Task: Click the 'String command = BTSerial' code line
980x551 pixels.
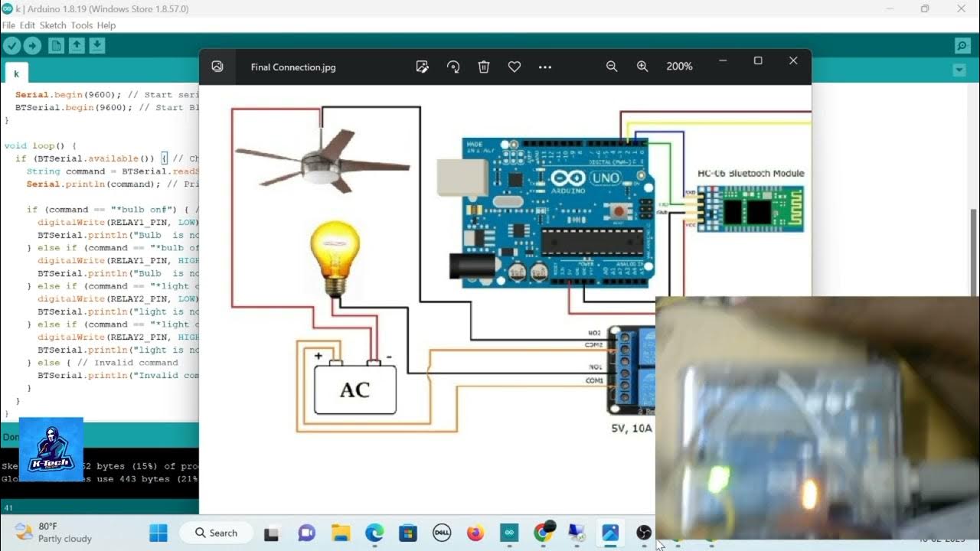Action: 113,171
